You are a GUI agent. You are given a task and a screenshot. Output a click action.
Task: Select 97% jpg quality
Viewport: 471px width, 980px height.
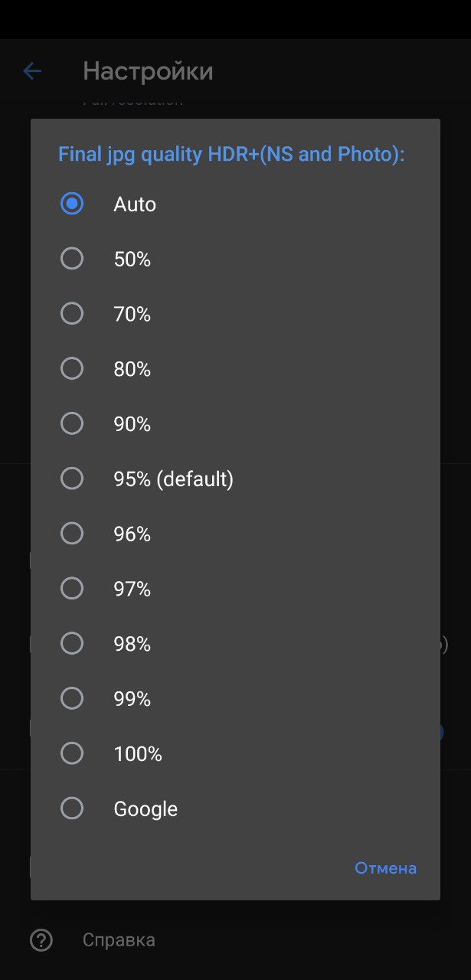coord(72,589)
